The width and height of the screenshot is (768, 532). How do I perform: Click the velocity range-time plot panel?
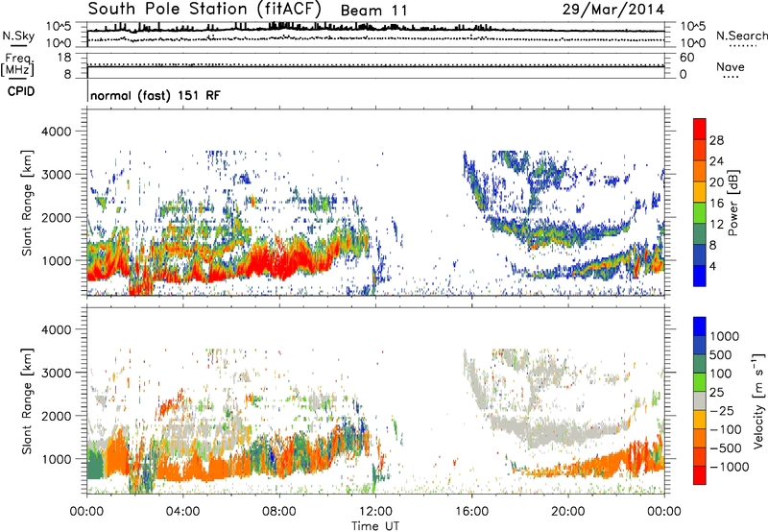tap(375, 400)
